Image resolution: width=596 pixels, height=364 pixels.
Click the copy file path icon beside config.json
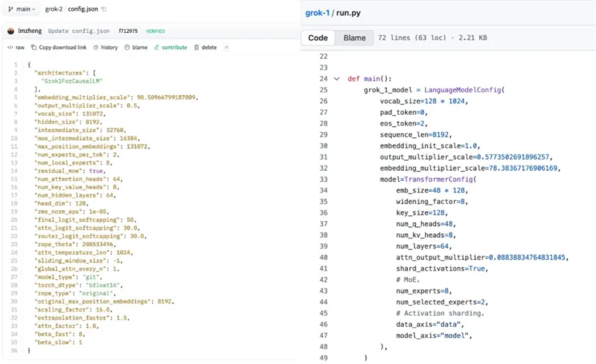click(x=104, y=9)
